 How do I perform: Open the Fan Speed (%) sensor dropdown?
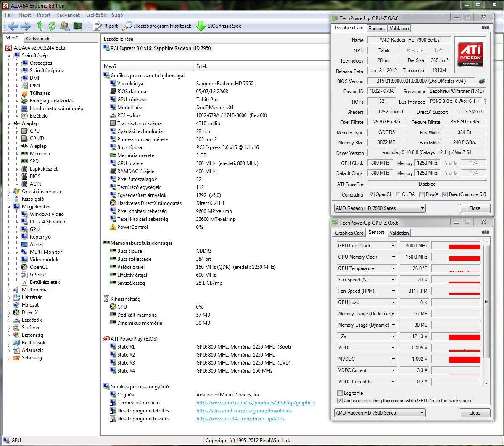coord(393,280)
